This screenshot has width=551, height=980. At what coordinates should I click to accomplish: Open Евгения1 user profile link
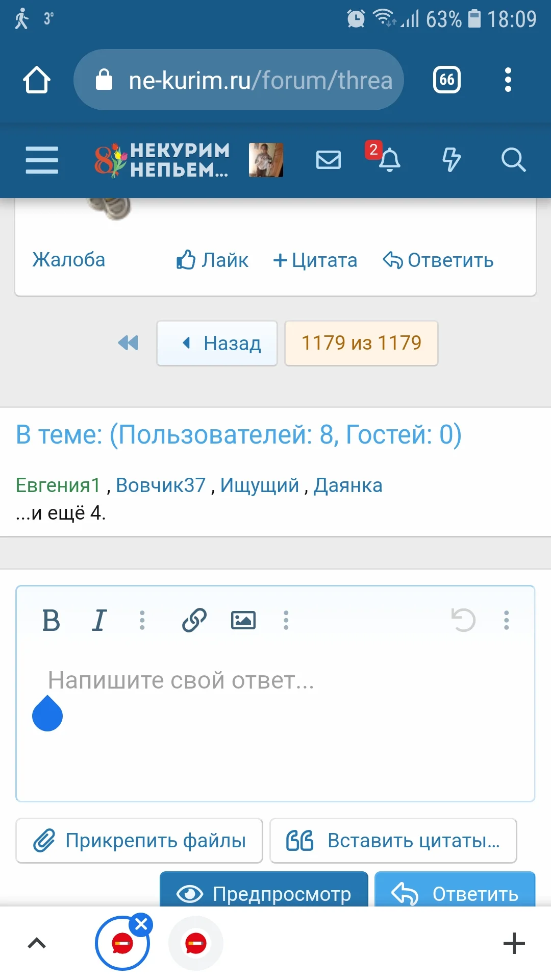pos(58,485)
